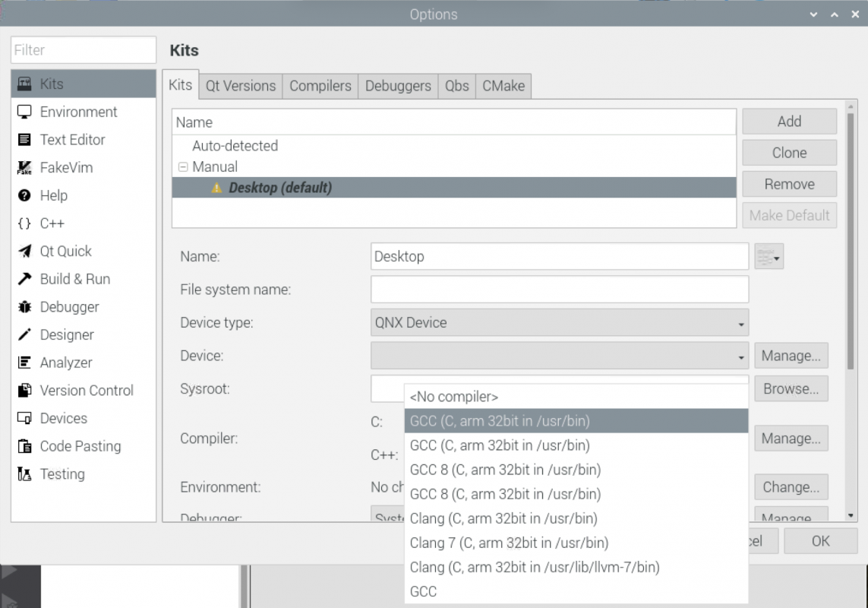The image size is (868, 608).
Task: Open the CMake tab
Action: [503, 86]
